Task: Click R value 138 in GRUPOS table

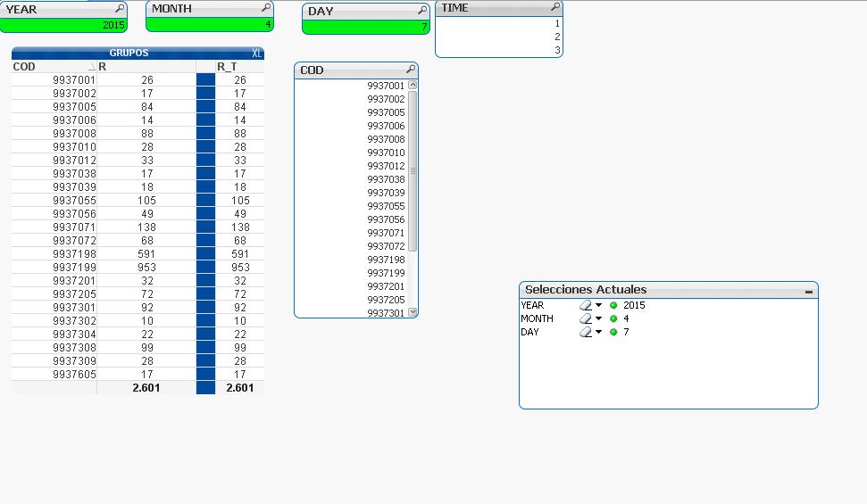Action: [146, 227]
